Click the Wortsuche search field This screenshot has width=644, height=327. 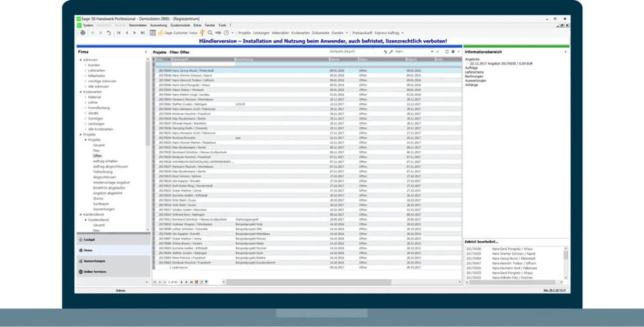click(x=352, y=52)
